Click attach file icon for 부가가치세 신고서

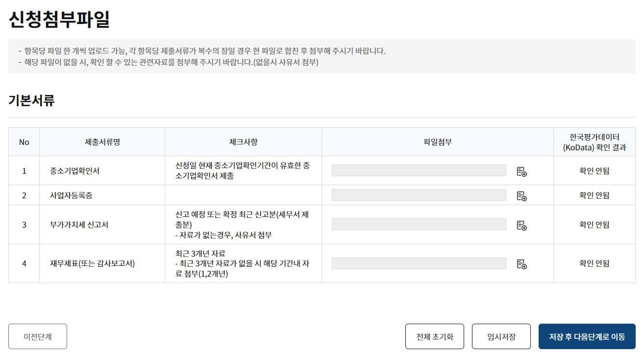point(521,225)
